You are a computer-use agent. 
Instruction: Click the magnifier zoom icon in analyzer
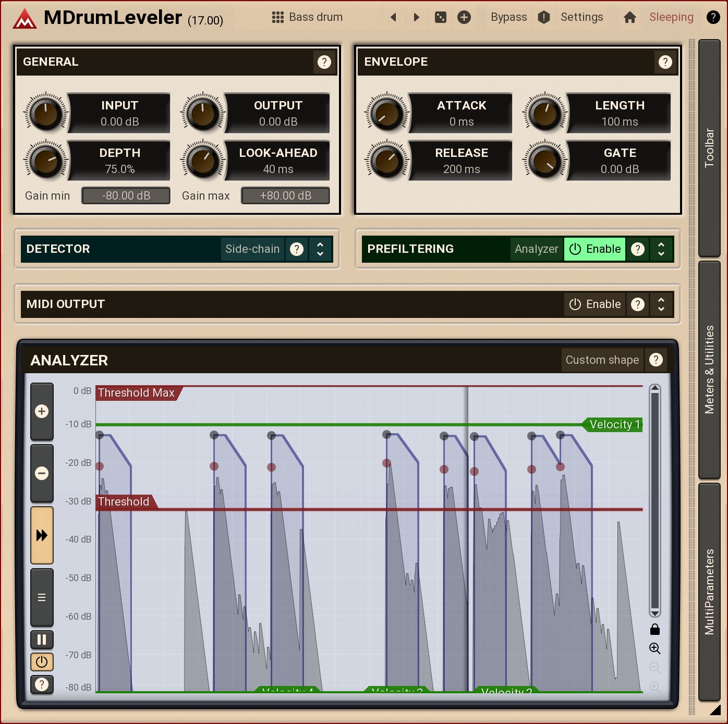[x=655, y=648]
